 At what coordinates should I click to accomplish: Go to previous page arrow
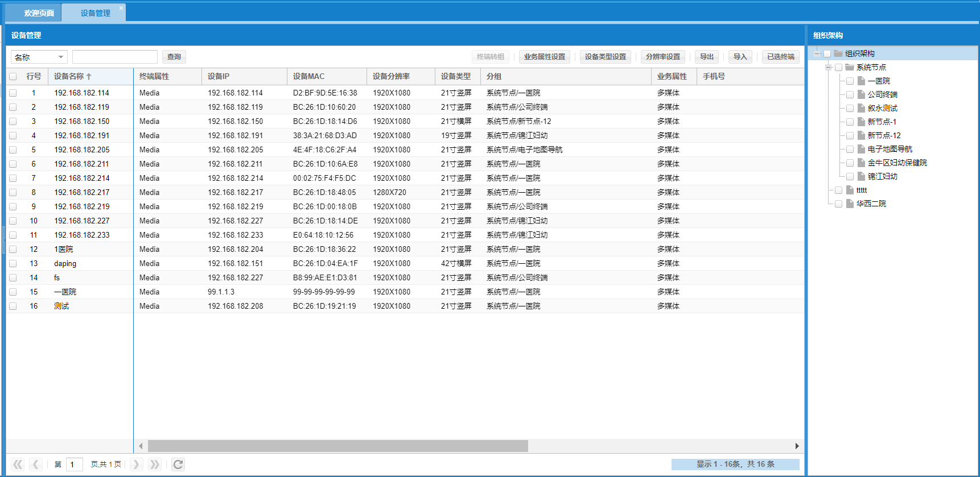[x=36, y=464]
